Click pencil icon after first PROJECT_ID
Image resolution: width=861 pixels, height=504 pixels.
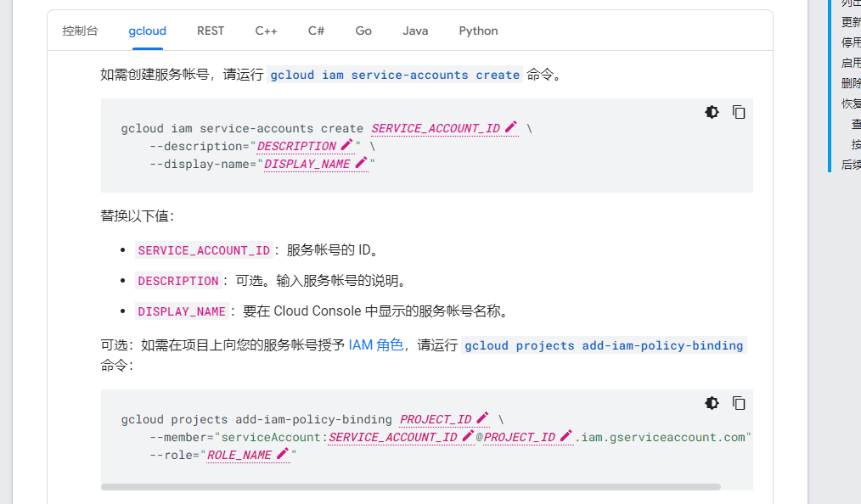point(482,418)
